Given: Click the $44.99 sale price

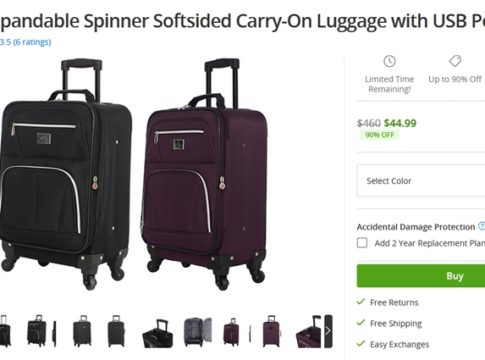Looking at the screenshot, I should [400, 123].
